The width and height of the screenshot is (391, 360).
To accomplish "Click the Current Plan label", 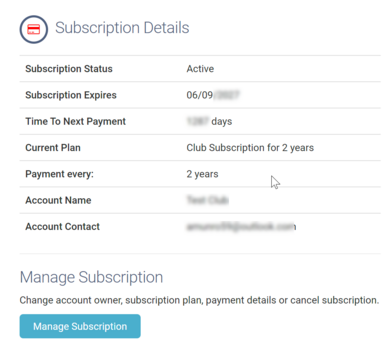I will pyautogui.click(x=53, y=148).
